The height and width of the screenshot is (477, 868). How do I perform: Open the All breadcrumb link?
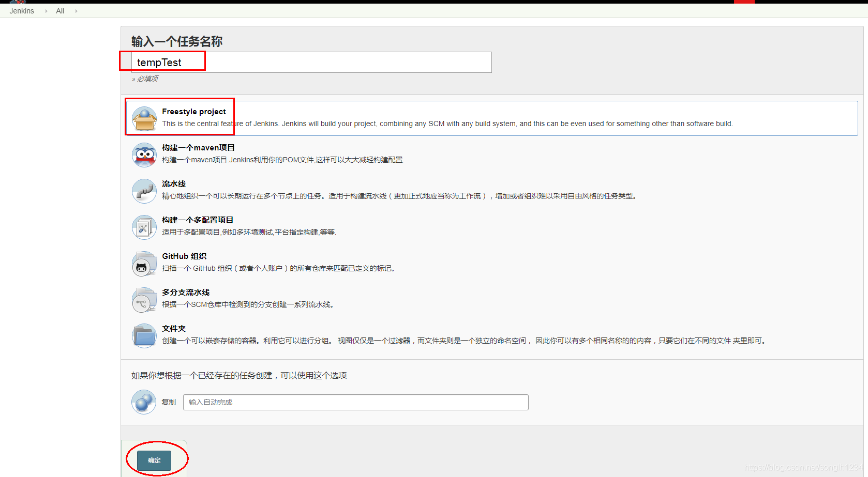pyautogui.click(x=60, y=11)
